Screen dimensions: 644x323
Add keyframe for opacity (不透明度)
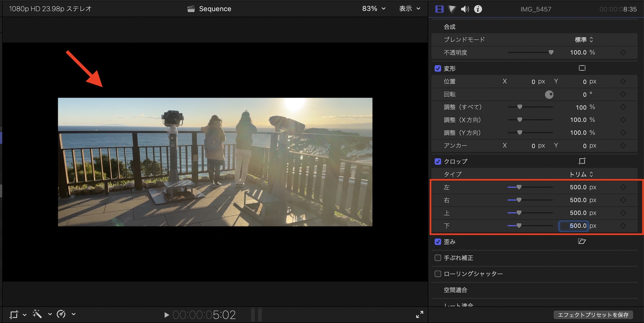(623, 52)
